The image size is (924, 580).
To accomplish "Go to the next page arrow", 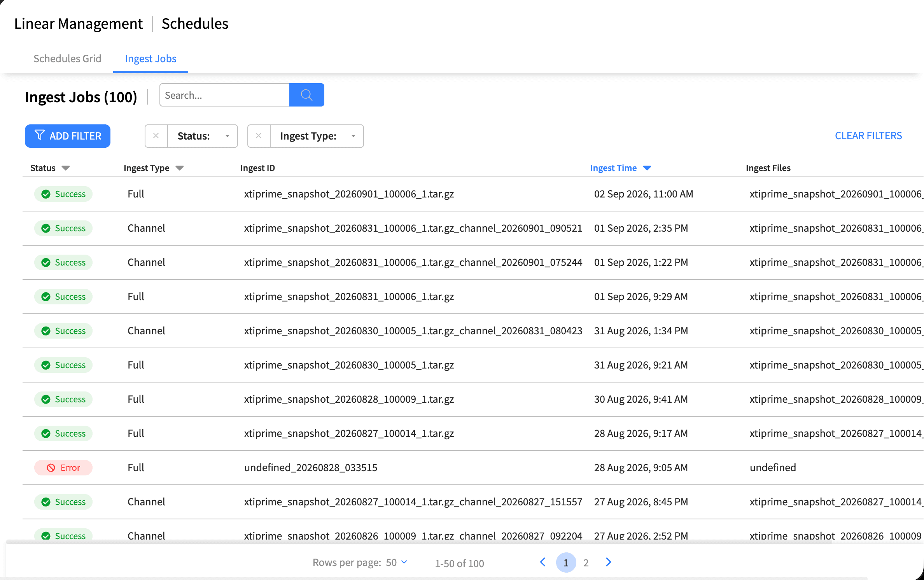I will point(609,562).
